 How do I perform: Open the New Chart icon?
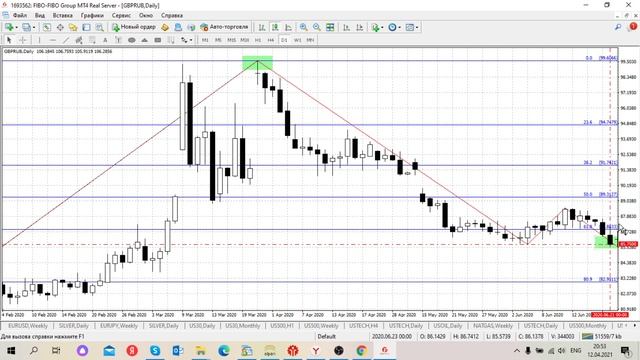9,27
